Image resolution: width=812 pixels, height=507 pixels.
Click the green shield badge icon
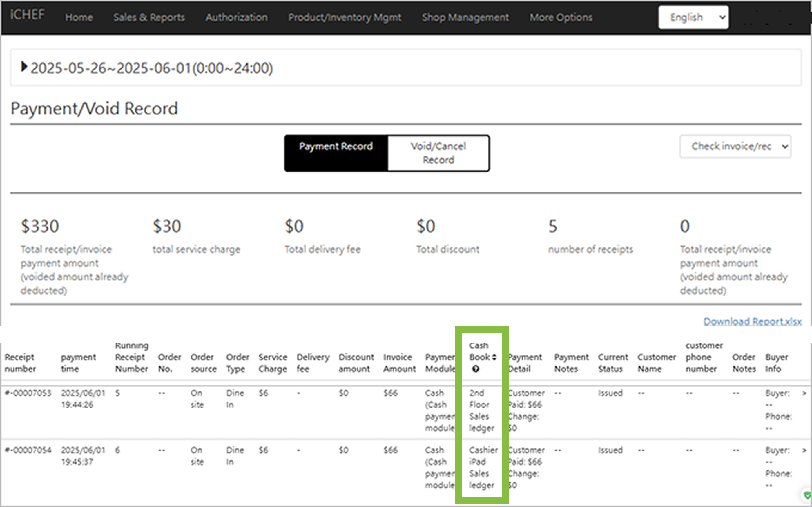pos(807,495)
